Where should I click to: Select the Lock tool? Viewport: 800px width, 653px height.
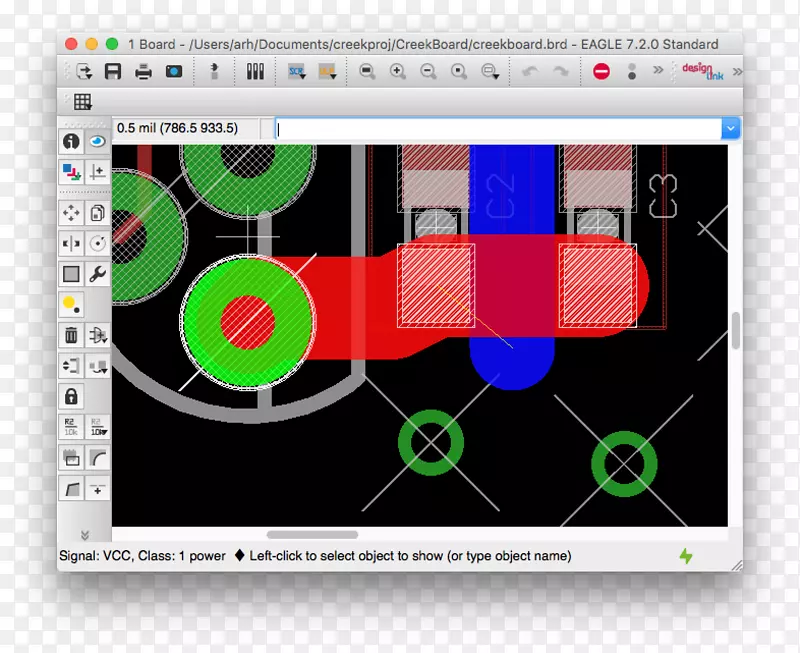tap(71, 396)
